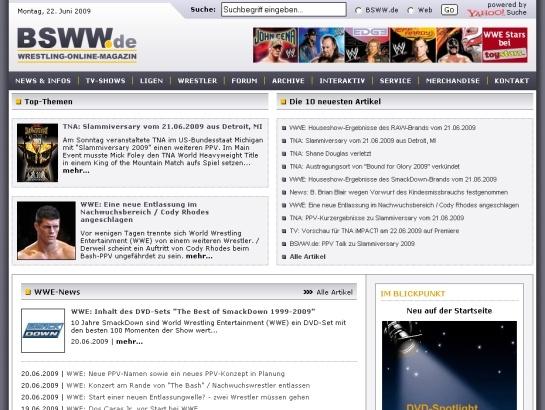
Task: Open Konzert am Rande von The Bash link
Action: [188, 385]
